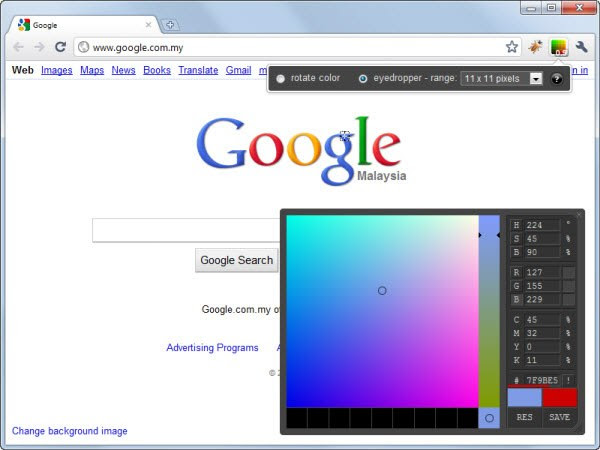Click the back navigation arrow
Screen dimensions: 600x450
point(18,47)
